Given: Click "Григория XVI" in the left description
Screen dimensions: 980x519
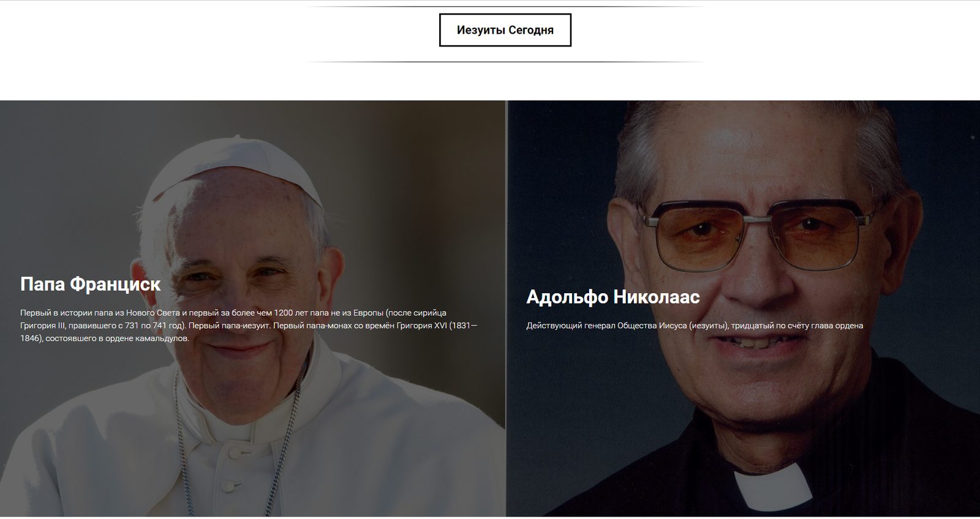Looking at the screenshot, I should tap(421, 326).
